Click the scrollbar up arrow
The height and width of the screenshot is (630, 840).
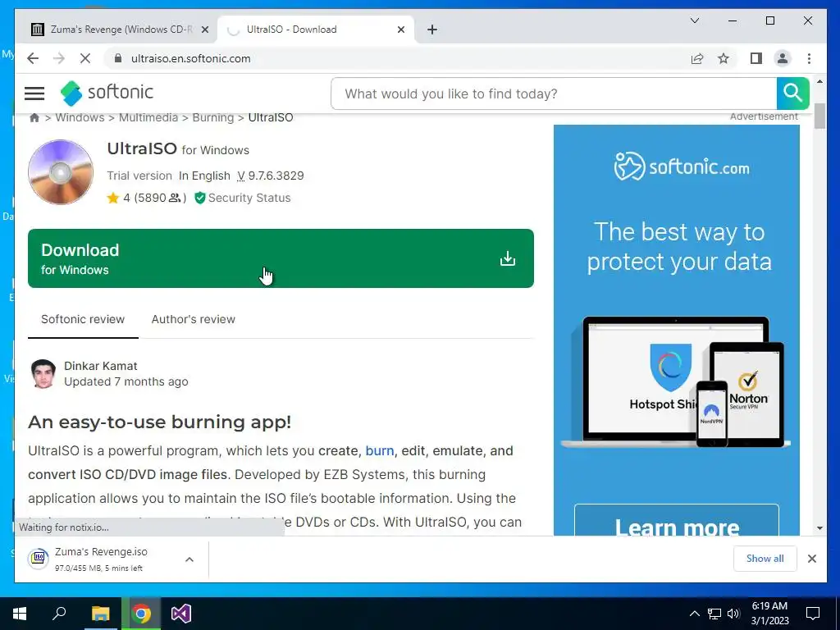[819, 81]
